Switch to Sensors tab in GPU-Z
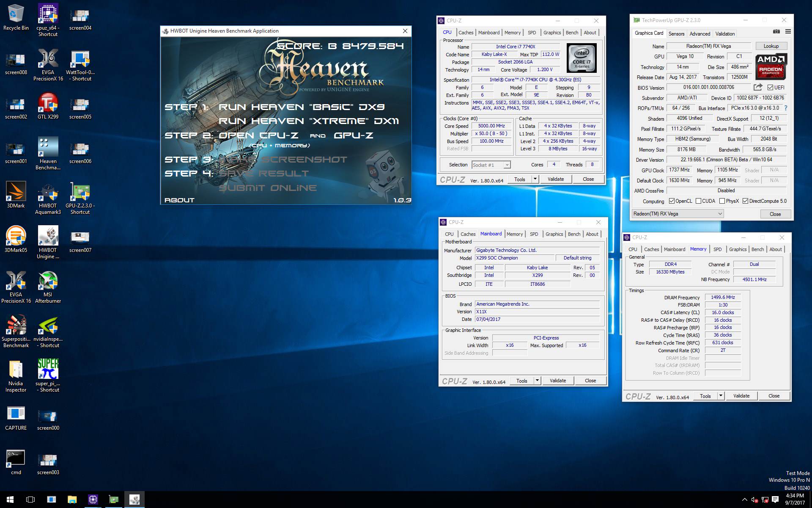This screenshot has height=508, width=812. [x=676, y=34]
